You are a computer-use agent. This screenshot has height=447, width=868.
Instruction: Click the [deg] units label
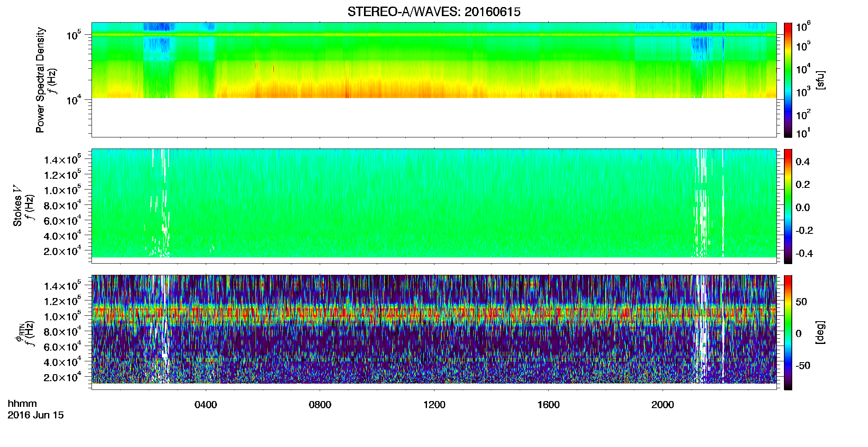coord(820,332)
